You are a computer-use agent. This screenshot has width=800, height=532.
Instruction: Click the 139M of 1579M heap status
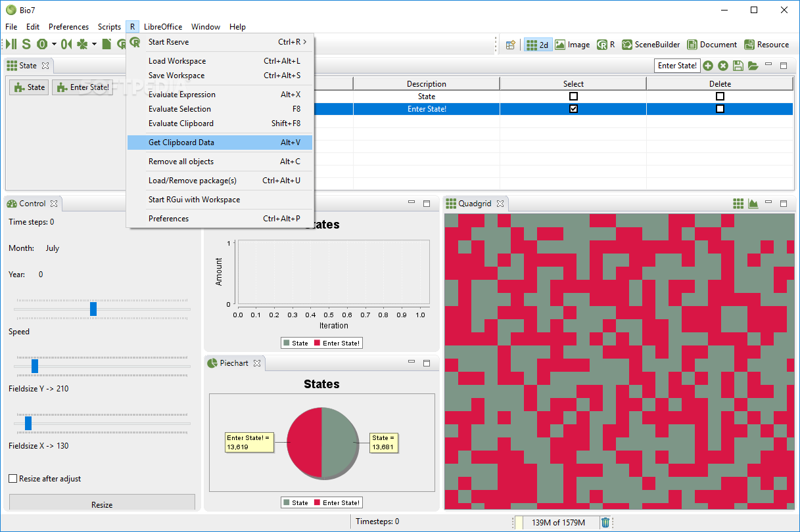[x=558, y=522]
